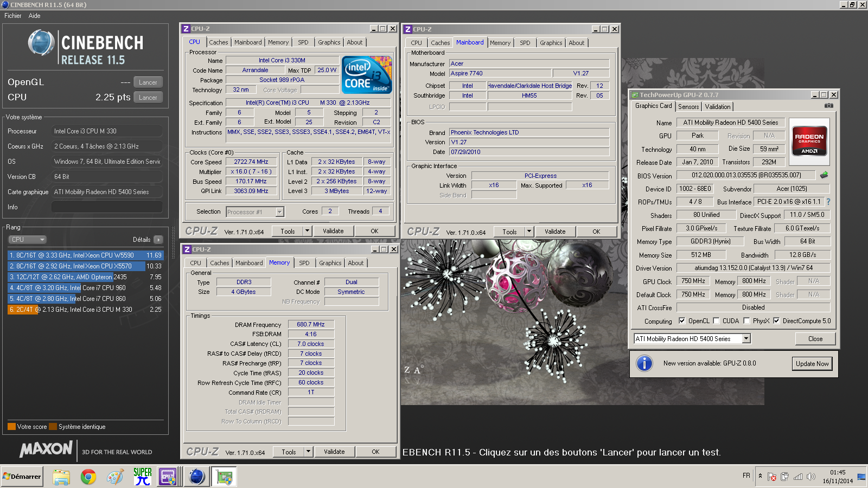Click the power plug tray icon
This screenshot has height=488, width=868.
coord(784,477)
